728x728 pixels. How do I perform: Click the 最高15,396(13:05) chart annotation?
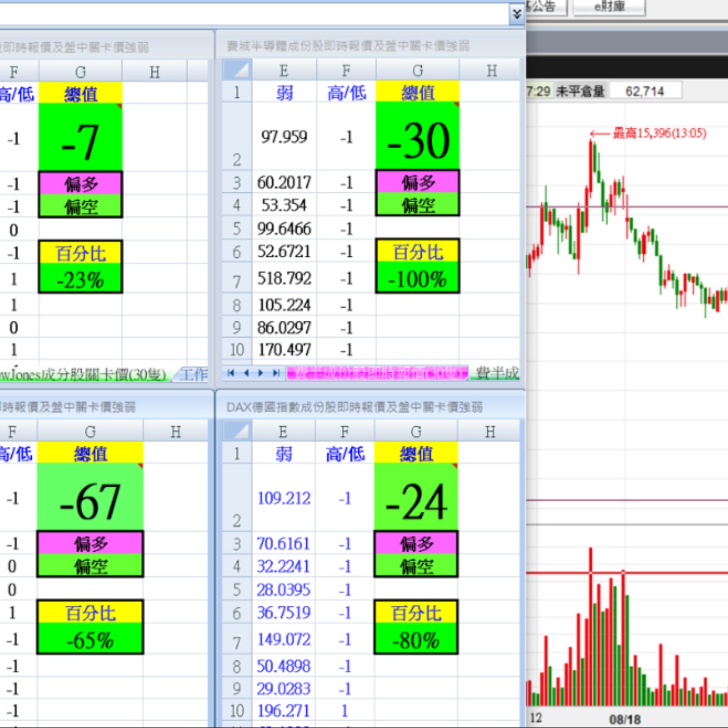(659, 133)
